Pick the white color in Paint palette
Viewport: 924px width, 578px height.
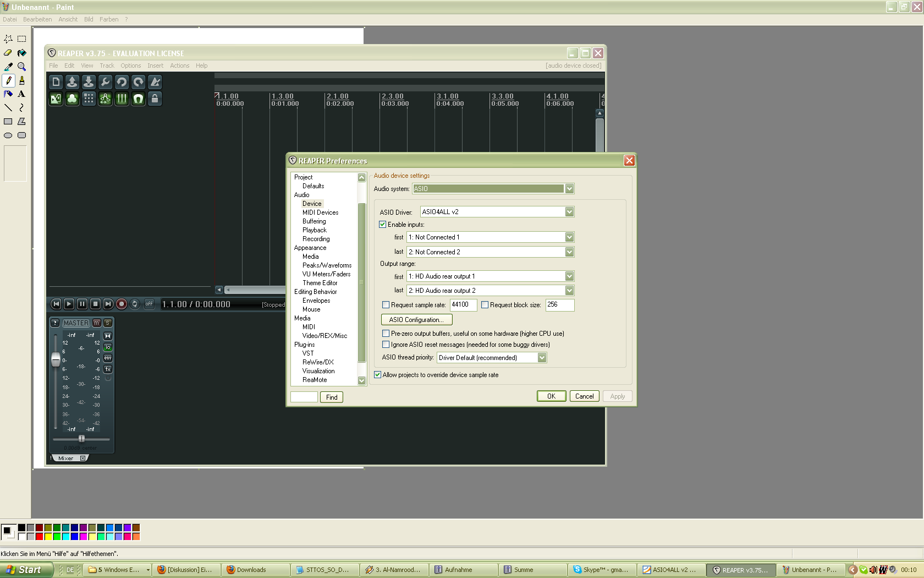point(21,537)
